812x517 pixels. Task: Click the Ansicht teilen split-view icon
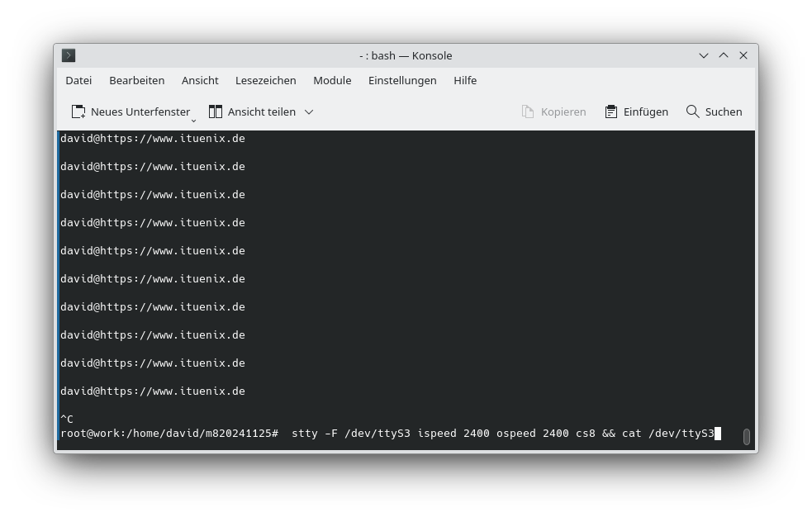click(x=216, y=111)
